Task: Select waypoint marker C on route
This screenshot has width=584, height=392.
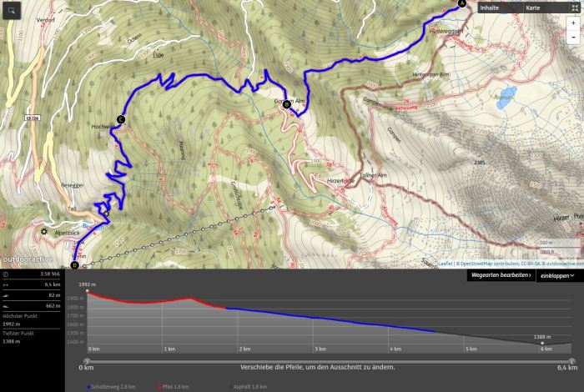Action: coord(121,119)
